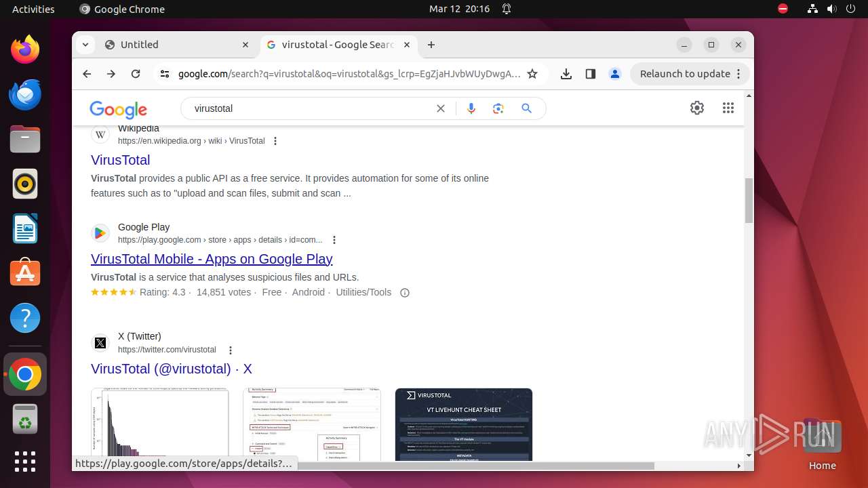Open the VirusTotal Wikipedia link
868x488 pixels.
pyautogui.click(x=121, y=160)
